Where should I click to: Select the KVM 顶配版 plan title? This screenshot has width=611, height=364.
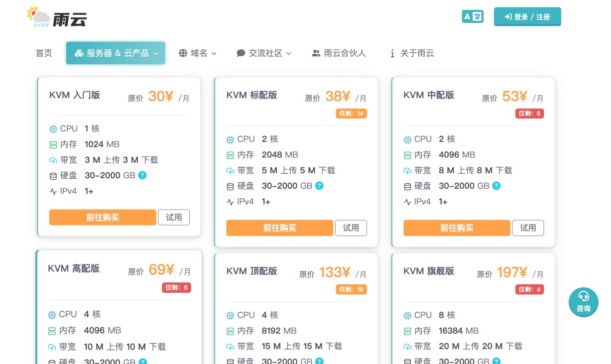pyautogui.click(x=251, y=271)
